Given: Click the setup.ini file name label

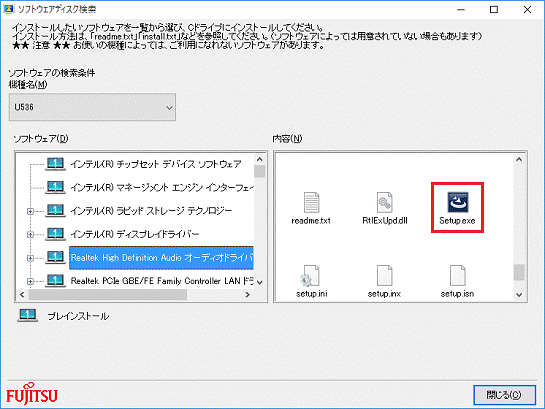Looking at the screenshot, I should [x=312, y=294].
